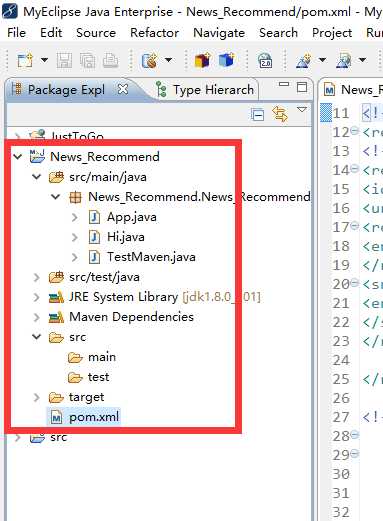Expand the JRE System Library node
This screenshot has width=383, height=521.
coord(37,297)
